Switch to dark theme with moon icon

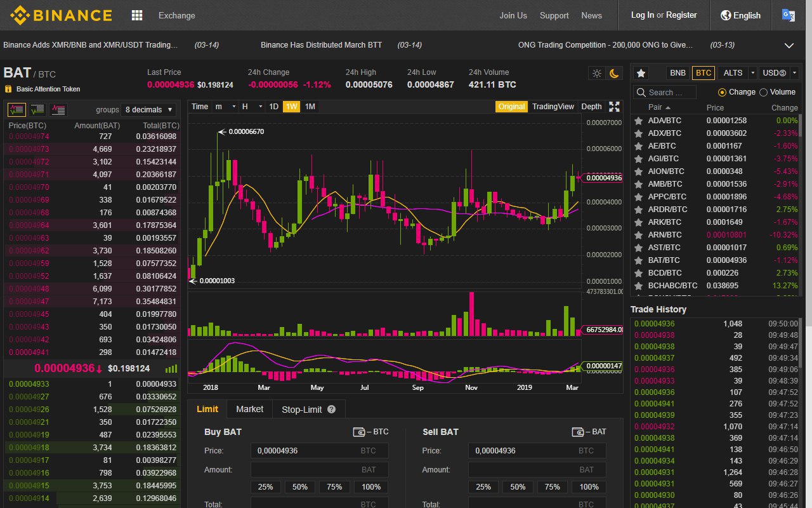click(614, 73)
